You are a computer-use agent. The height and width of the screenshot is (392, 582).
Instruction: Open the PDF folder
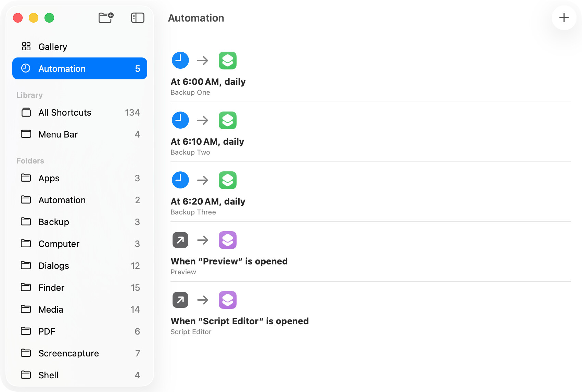pos(80,331)
